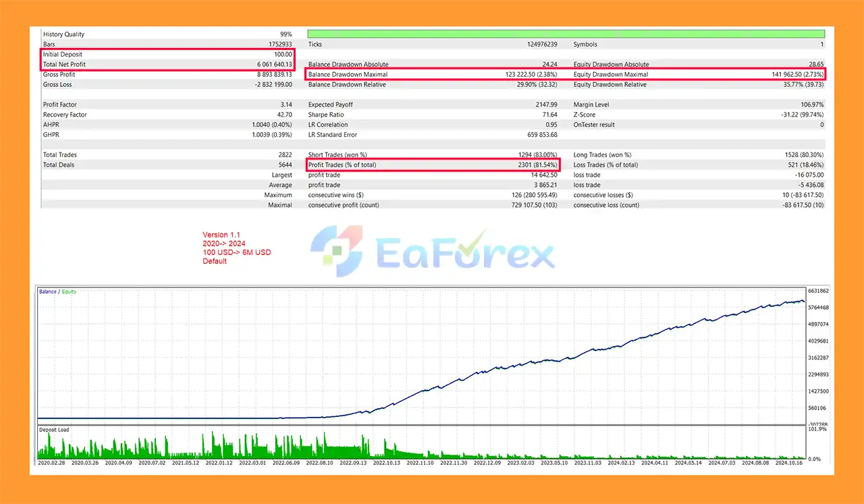The width and height of the screenshot is (864, 504).
Task: Click the Equity Drawdown Maximal value
Action: click(795, 74)
